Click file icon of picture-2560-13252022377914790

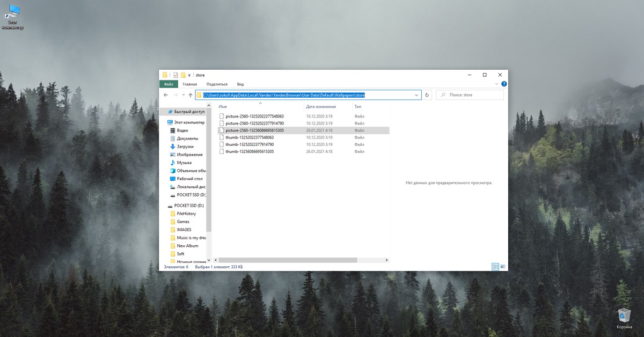pos(221,123)
